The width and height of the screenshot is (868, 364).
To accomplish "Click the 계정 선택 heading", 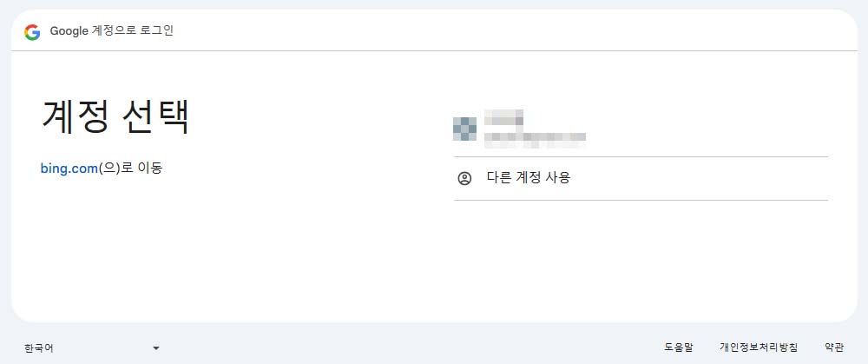I will 115,116.
